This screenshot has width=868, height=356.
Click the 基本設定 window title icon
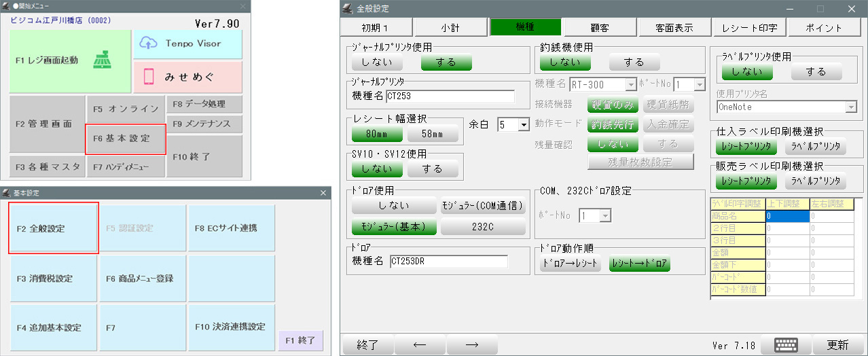tap(7, 193)
